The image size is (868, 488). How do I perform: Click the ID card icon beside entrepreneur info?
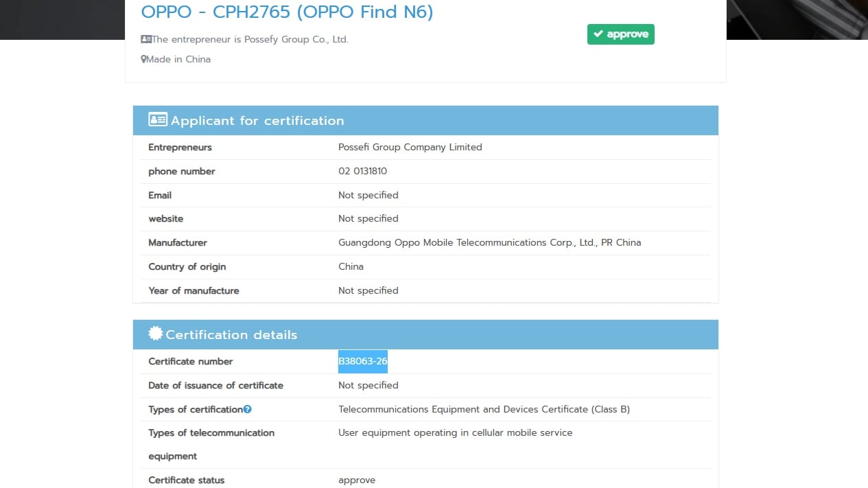[145, 38]
